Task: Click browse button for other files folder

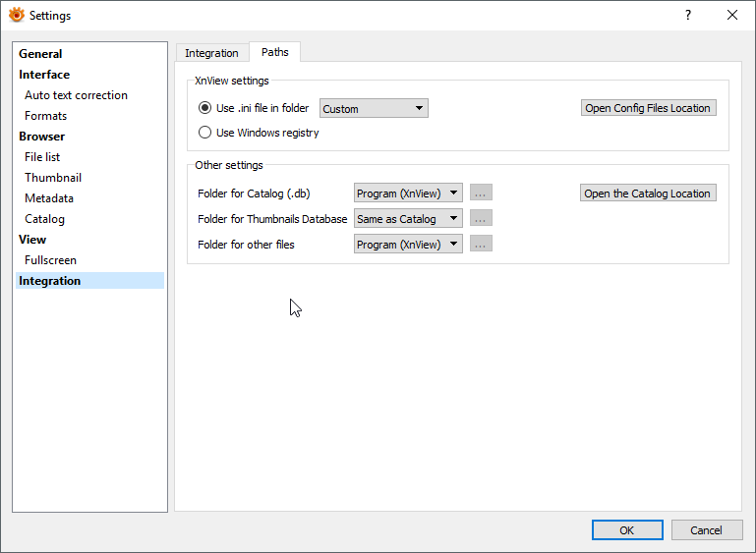Action: [481, 244]
